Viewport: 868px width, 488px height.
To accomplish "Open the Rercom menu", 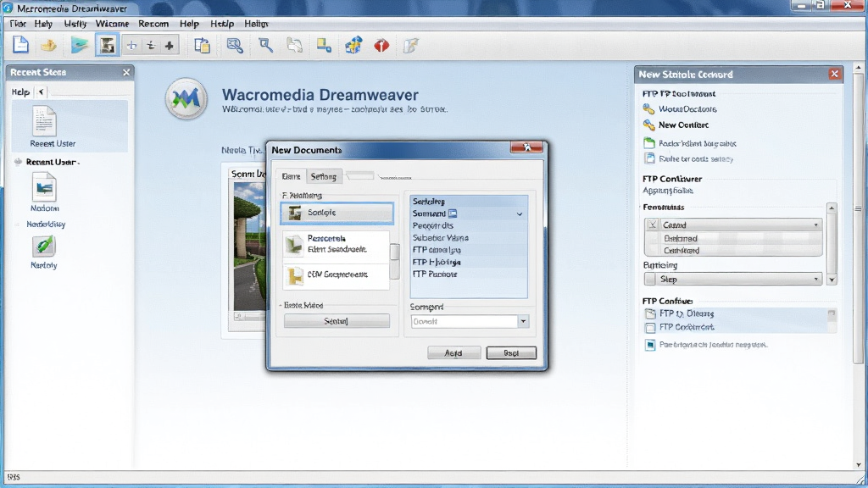I will pyautogui.click(x=153, y=24).
